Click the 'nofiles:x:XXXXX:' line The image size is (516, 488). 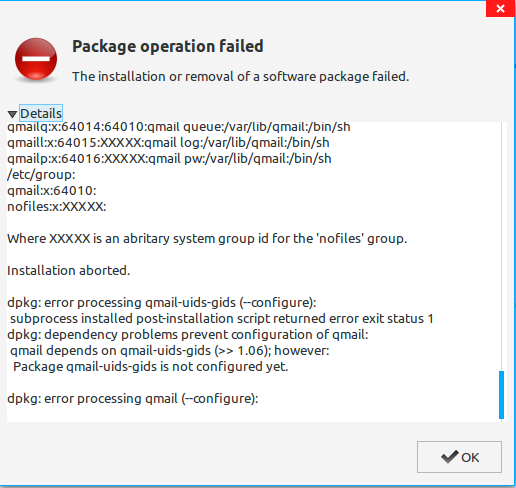(57, 207)
